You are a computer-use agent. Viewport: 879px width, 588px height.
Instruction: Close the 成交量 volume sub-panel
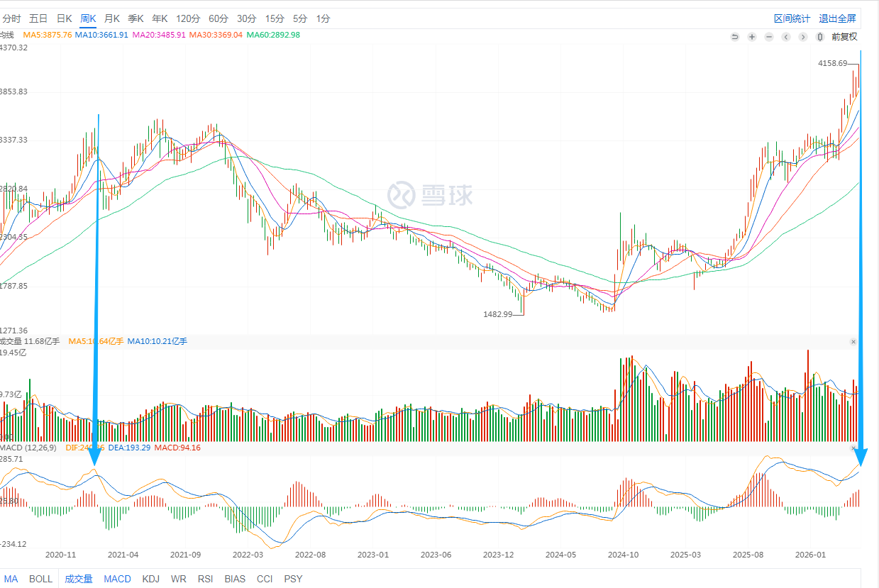[853, 342]
